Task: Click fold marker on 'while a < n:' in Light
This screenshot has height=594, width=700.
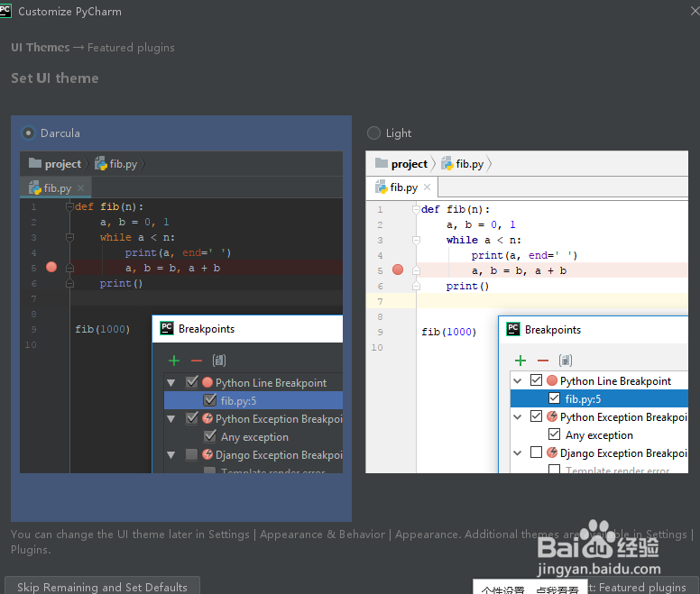Action: [x=416, y=240]
